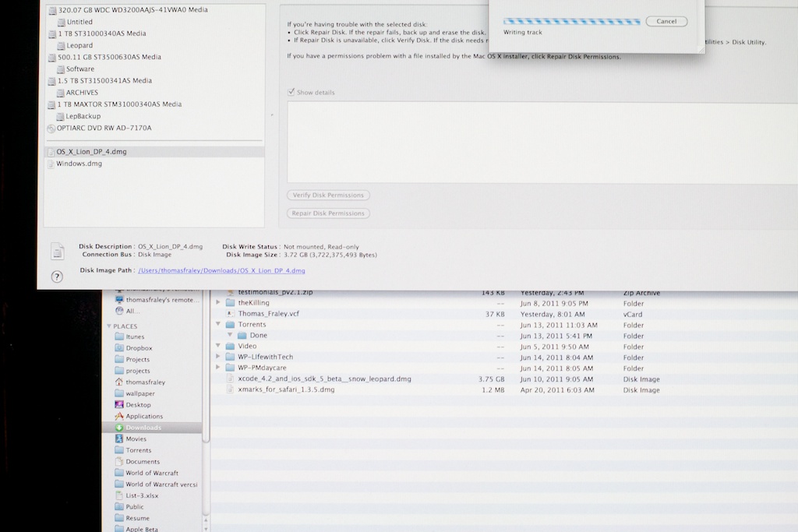Expand the WP-LifewithTech folder
Viewport: 798px width, 532px height.
pyautogui.click(x=218, y=357)
